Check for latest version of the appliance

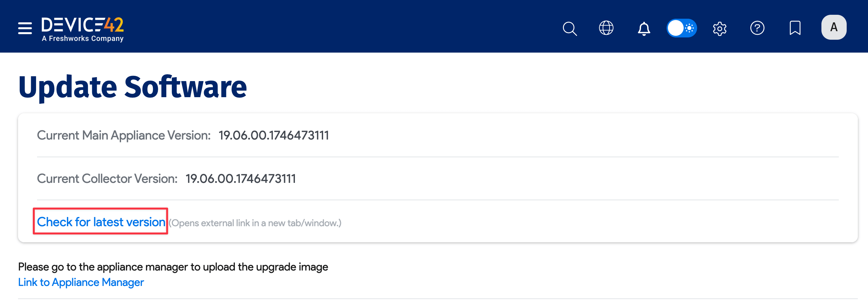(x=101, y=222)
